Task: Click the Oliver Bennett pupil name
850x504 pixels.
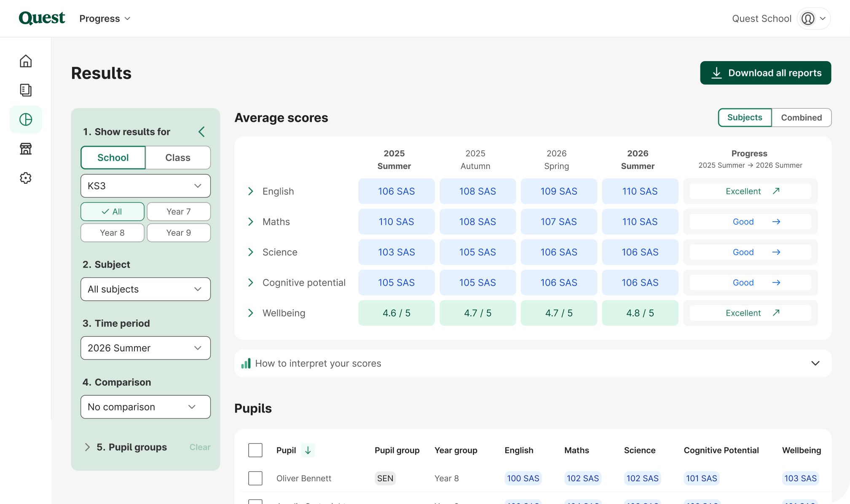Action: click(x=304, y=478)
